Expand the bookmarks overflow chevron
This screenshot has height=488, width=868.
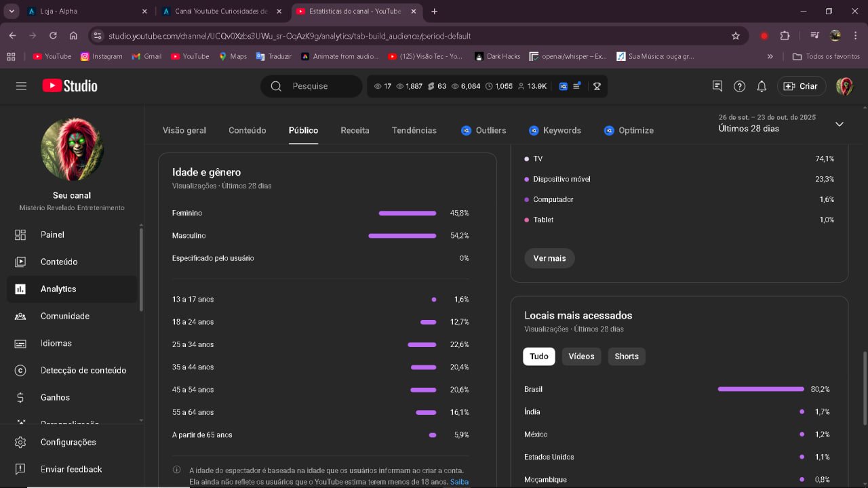770,56
